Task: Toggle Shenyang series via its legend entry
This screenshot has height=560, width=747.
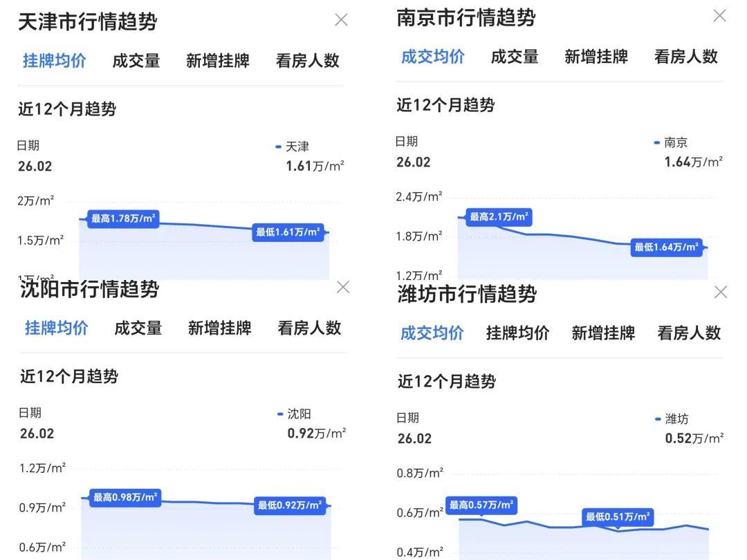Action: [x=297, y=413]
